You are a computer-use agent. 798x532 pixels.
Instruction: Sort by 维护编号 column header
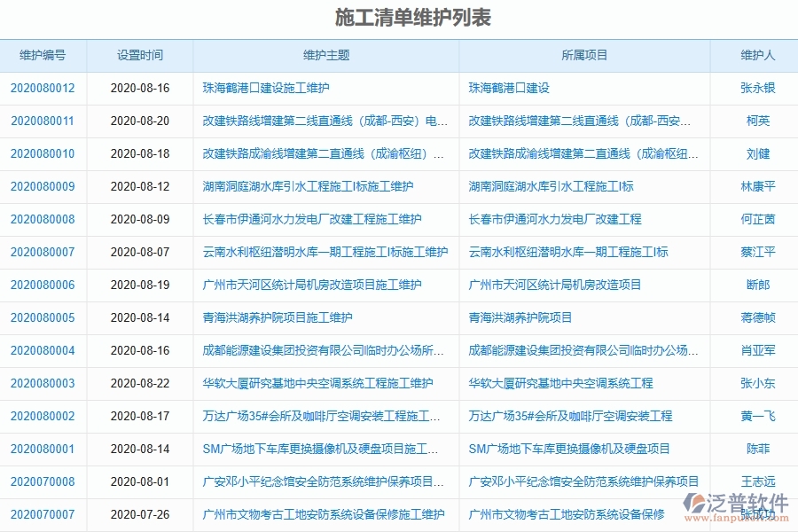coord(41,55)
